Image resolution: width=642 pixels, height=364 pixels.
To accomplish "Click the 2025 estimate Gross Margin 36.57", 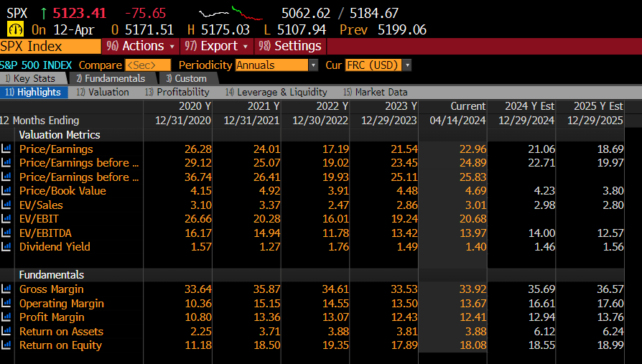I will coord(610,289).
